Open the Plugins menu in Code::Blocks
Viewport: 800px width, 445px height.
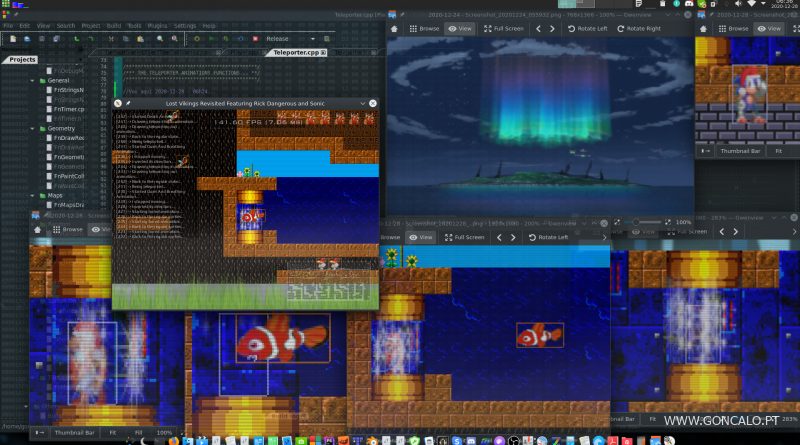tap(157, 26)
